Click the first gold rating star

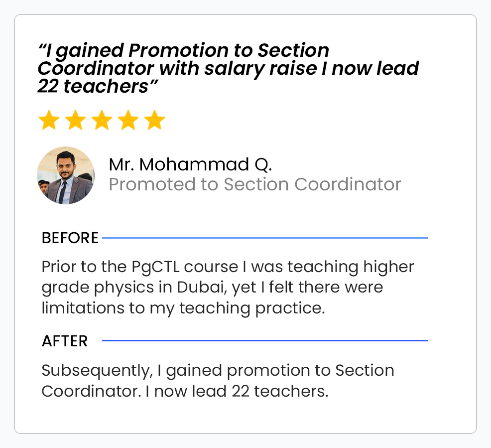(49, 121)
